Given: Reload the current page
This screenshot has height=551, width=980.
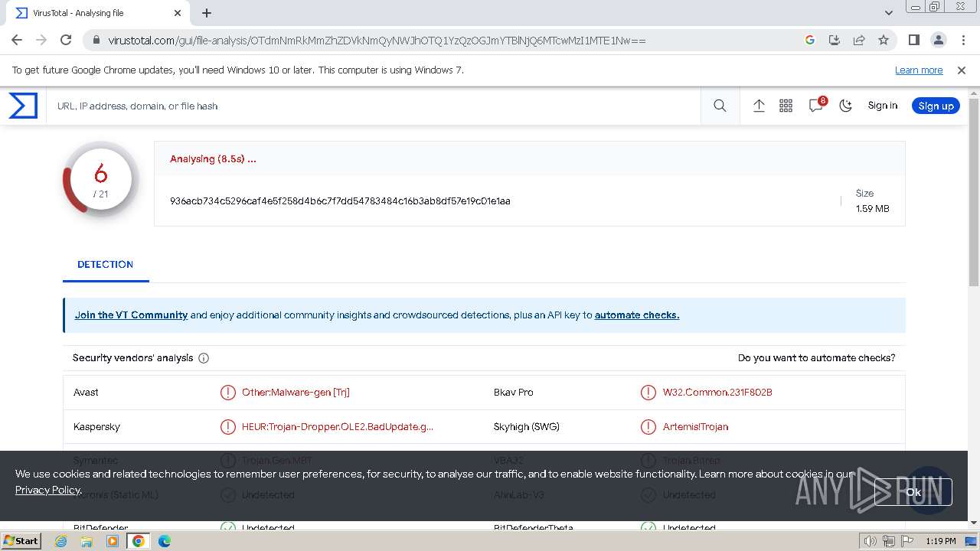Looking at the screenshot, I should click(x=66, y=40).
